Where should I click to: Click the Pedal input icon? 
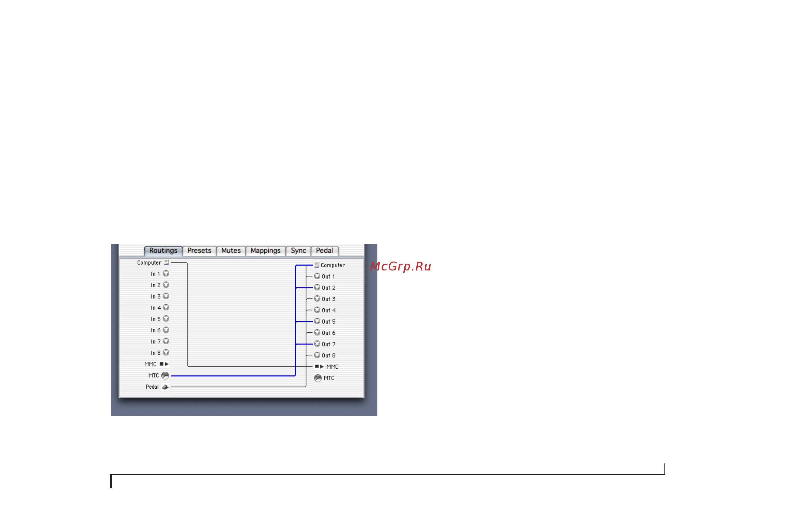point(165,387)
